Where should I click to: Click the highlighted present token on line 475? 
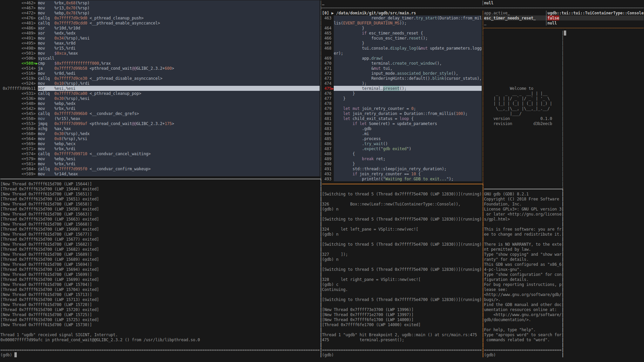(391, 88)
